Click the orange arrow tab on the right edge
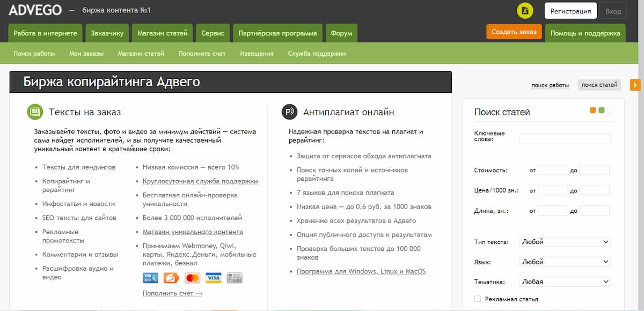 [x=635, y=85]
